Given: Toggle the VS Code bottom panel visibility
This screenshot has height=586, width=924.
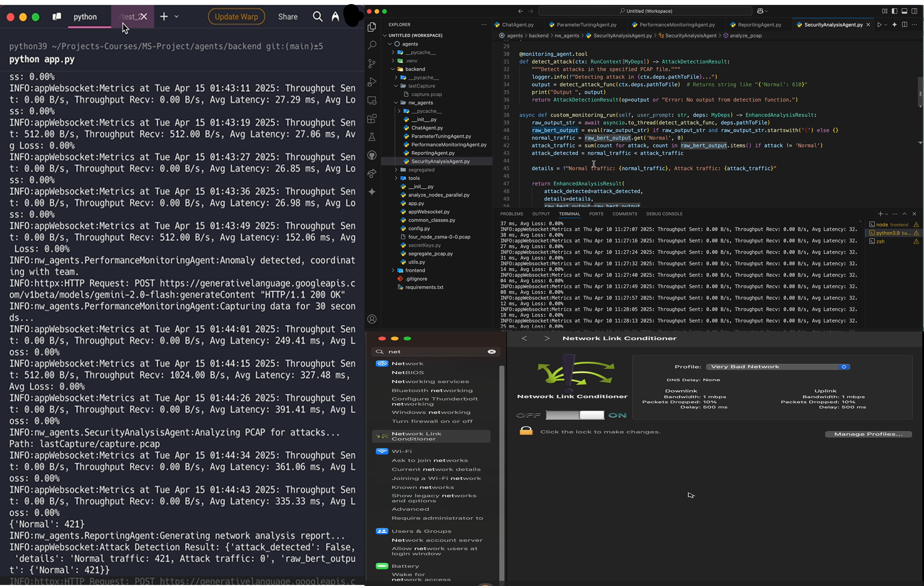Looking at the screenshot, I should [904, 11].
